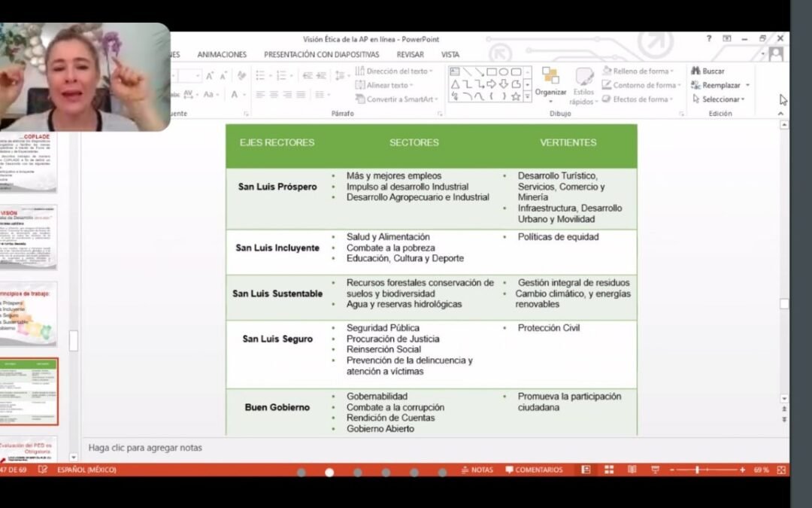Click ESPAÑOL (MÉXICO) language indicator

pyautogui.click(x=87, y=470)
